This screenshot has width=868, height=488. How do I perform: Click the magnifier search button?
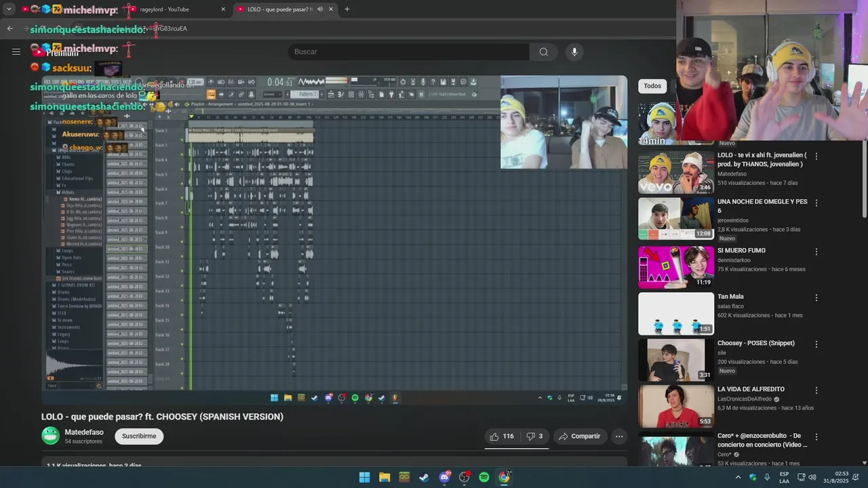544,52
